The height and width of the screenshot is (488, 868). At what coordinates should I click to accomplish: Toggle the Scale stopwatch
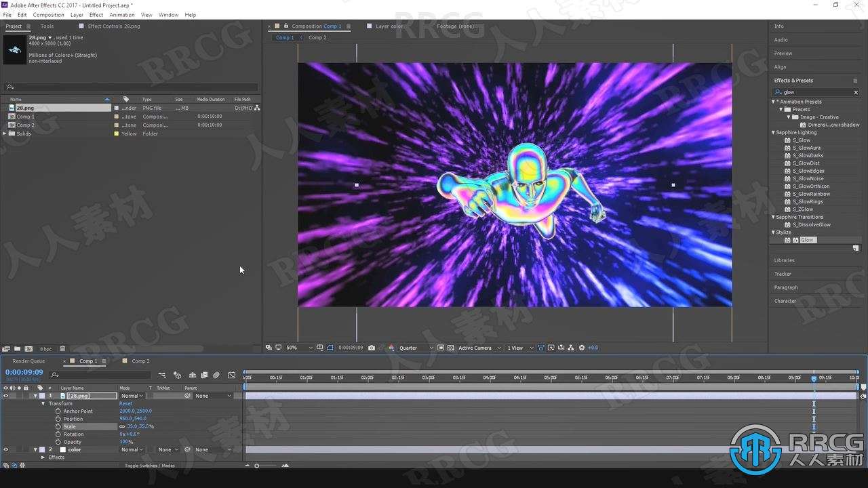coord(58,426)
